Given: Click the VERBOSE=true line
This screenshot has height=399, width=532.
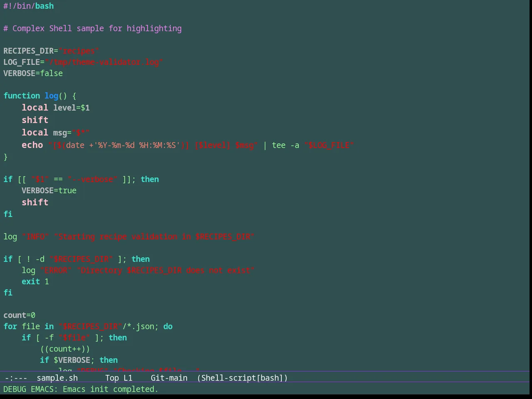Looking at the screenshot, I should (49, 190).
